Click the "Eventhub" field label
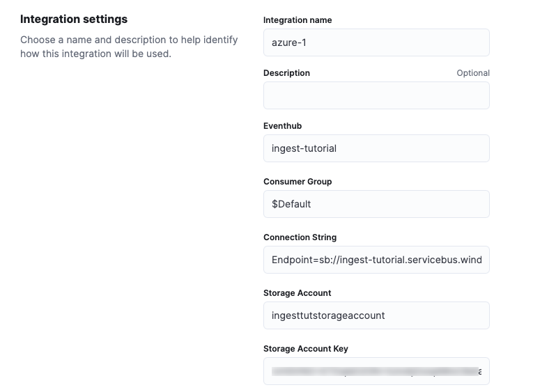The height and width of the screenshot is (392, 533). pos(282,126)
